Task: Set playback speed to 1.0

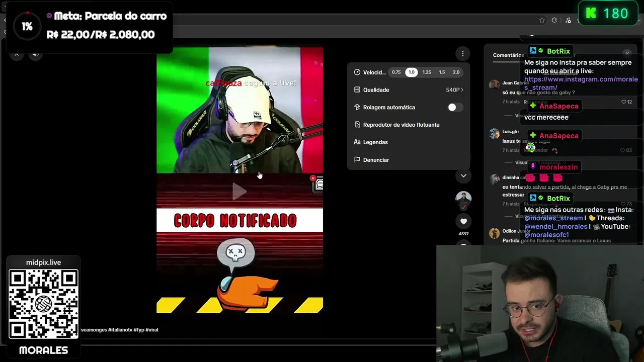Action: click(412, 72)
